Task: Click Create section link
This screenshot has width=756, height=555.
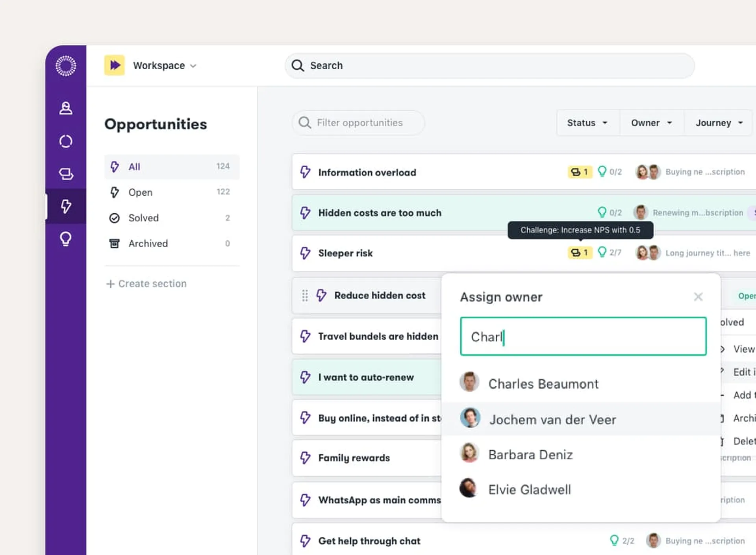Action: pyautogui.click(x=146, y=283)
